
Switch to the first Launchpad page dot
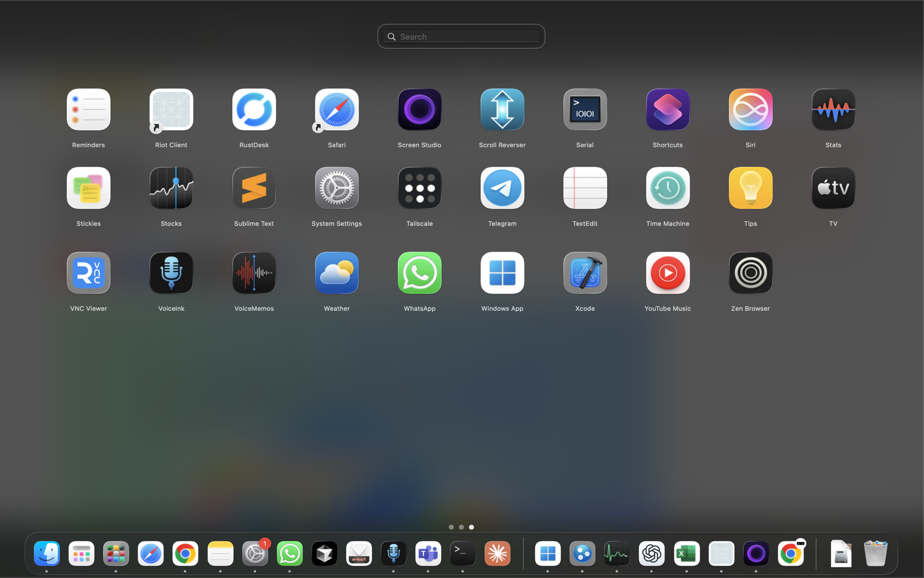pos(451,527)
